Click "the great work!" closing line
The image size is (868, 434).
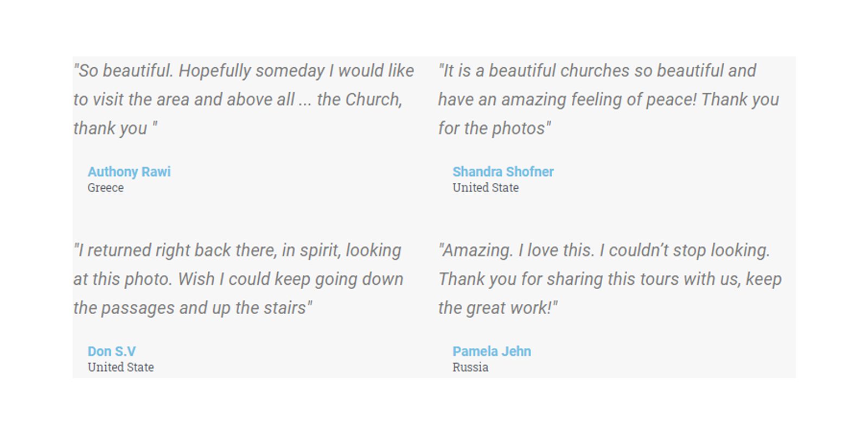(497, 308)
